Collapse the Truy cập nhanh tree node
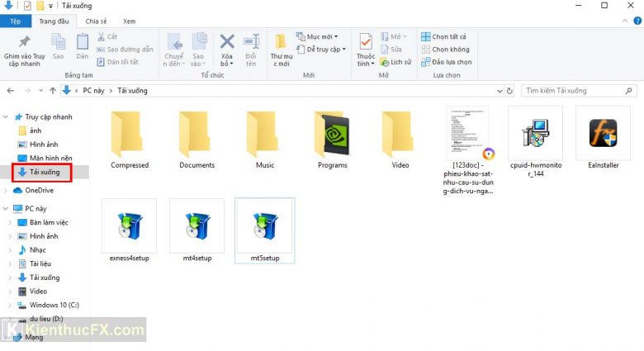 tap(7, 117)
